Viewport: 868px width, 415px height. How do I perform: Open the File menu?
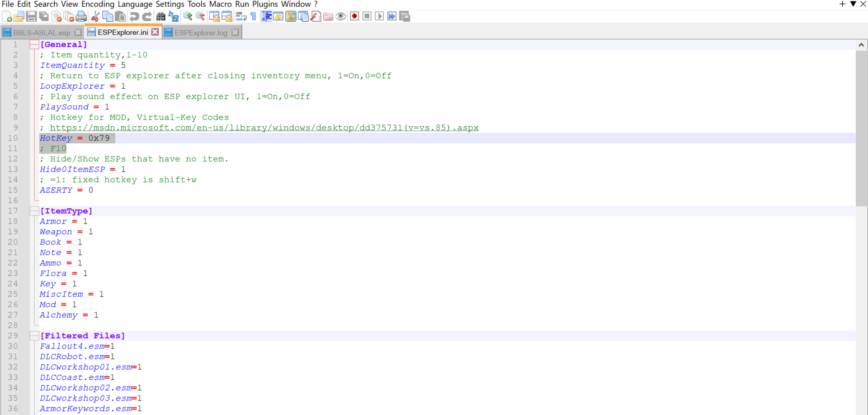(8, 4)
